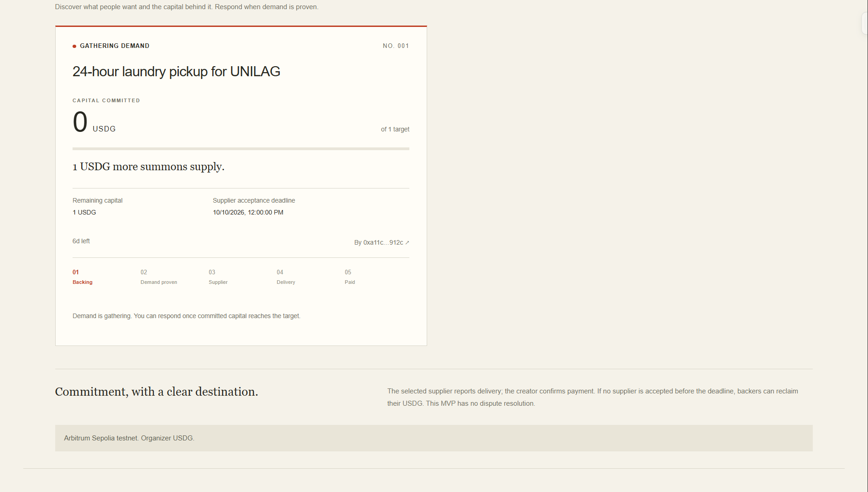
Task: Click the NO. 001 card number
Action: pyautogui.click(x=396, y=46)
